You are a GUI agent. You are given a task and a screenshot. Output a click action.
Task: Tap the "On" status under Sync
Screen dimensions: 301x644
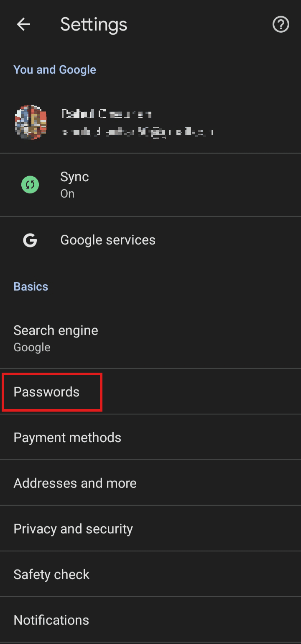point(67,194)
